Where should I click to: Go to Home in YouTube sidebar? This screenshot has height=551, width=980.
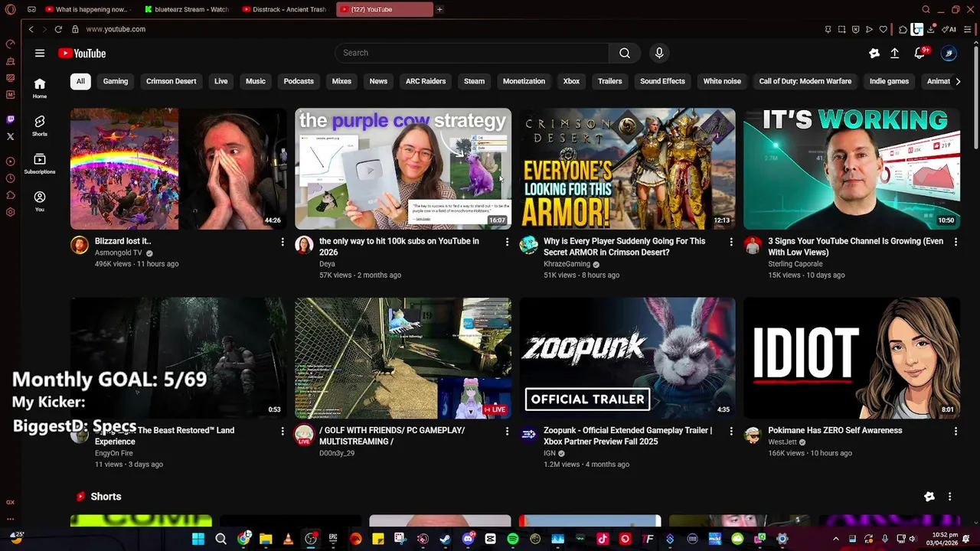pos(40,89)
